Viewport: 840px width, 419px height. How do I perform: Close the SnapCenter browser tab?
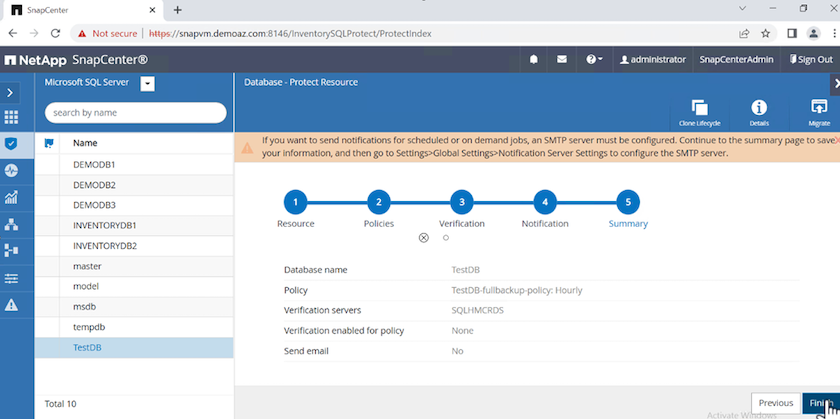[152, 10]
